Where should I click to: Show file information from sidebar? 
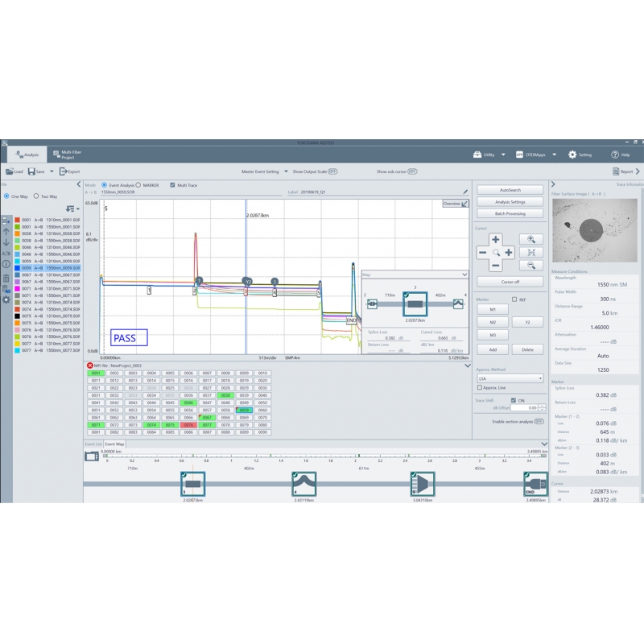6,264
